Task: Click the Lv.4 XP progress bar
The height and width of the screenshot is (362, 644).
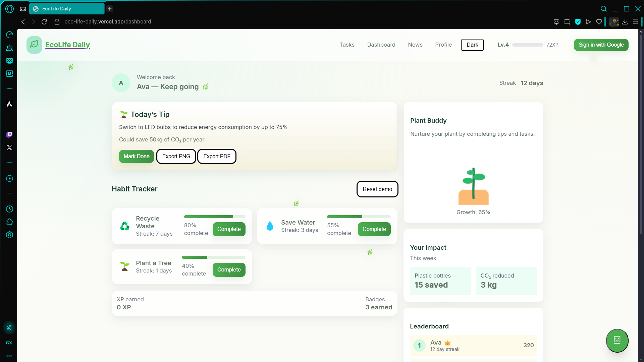Action: (527, 45)
